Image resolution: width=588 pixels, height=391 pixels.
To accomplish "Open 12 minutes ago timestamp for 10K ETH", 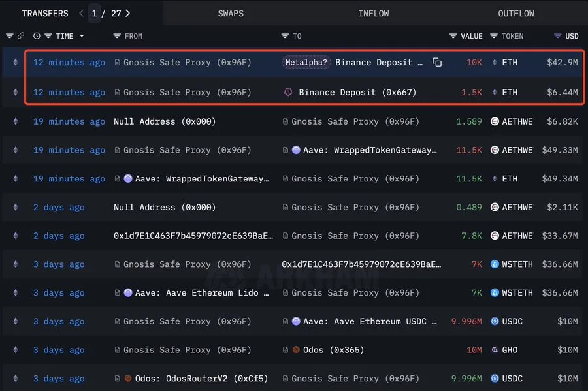I will click(x=69, y=62).
